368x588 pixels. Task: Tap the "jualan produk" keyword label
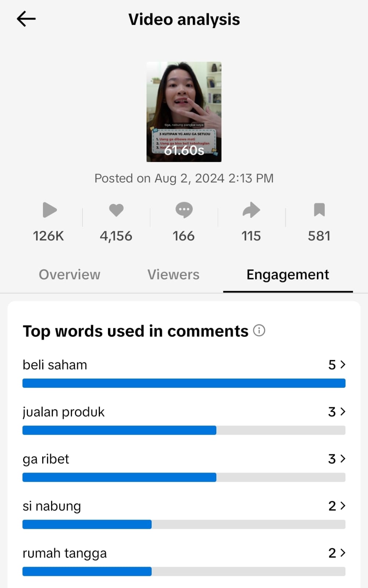point(64,412)
